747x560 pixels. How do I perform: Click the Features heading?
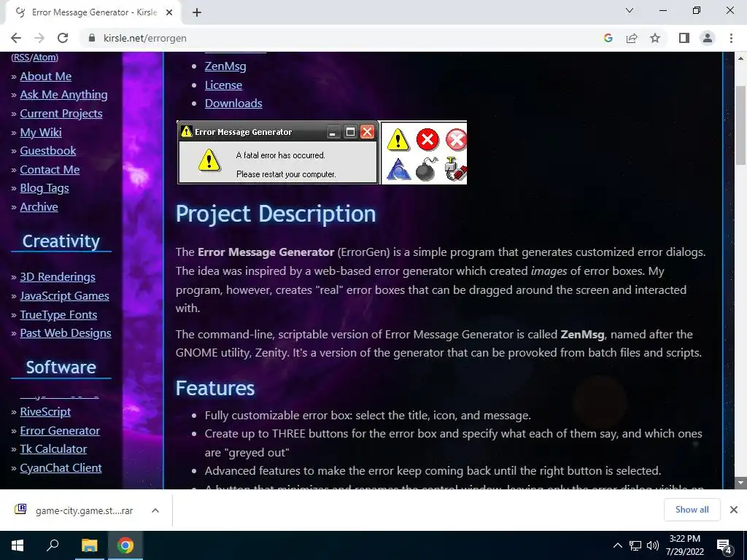click(x=215, y=388)
